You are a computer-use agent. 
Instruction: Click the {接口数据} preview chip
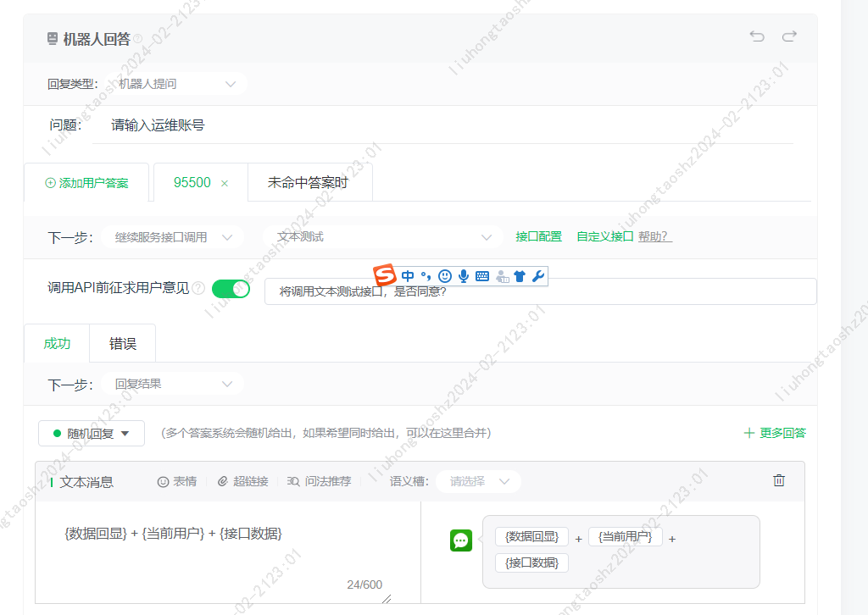(532, 563)
